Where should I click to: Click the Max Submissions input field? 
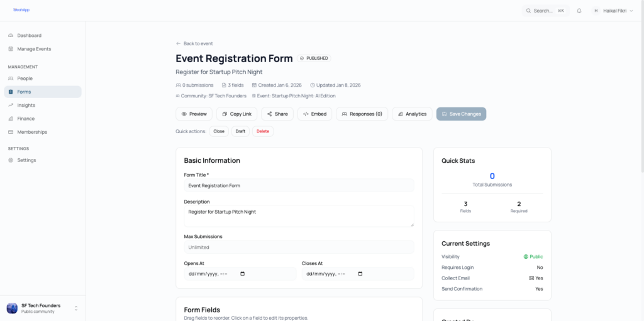[x=299, y=247]
